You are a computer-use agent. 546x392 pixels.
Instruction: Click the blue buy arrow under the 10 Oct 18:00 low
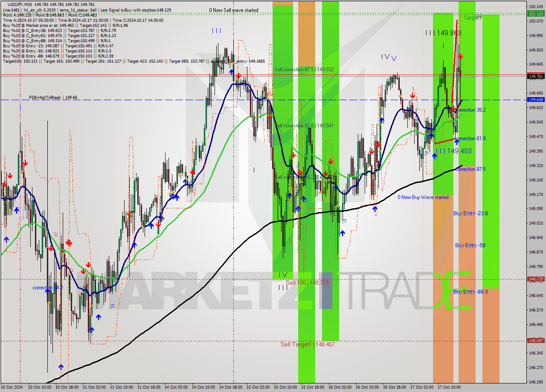pyautogui.click(x=61, y=367)
